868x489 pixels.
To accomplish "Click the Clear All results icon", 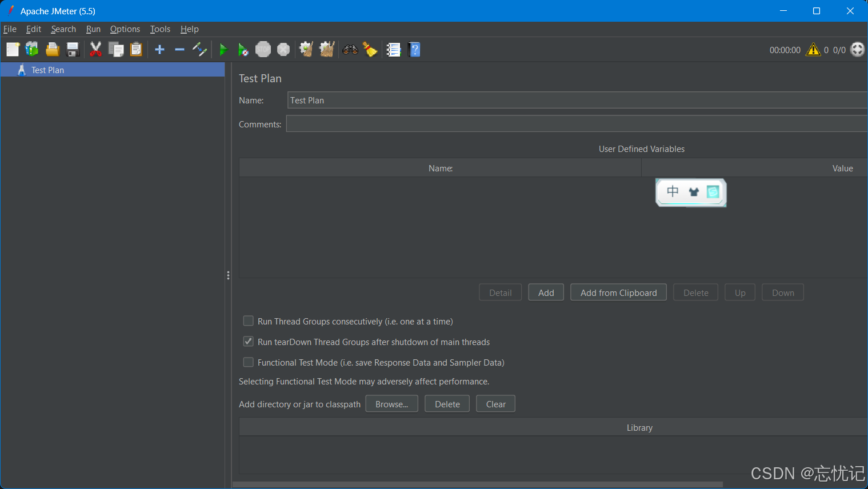I will click(327, 50).
